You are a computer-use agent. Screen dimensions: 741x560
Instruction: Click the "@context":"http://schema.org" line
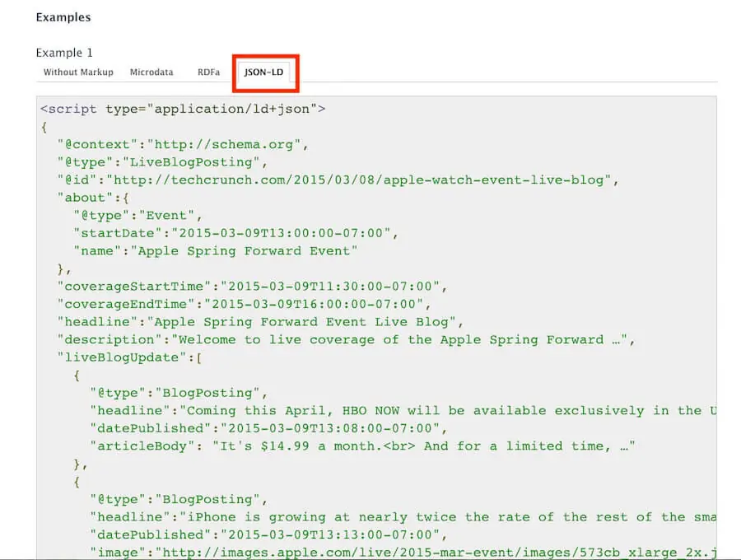[x=183, y=145]
